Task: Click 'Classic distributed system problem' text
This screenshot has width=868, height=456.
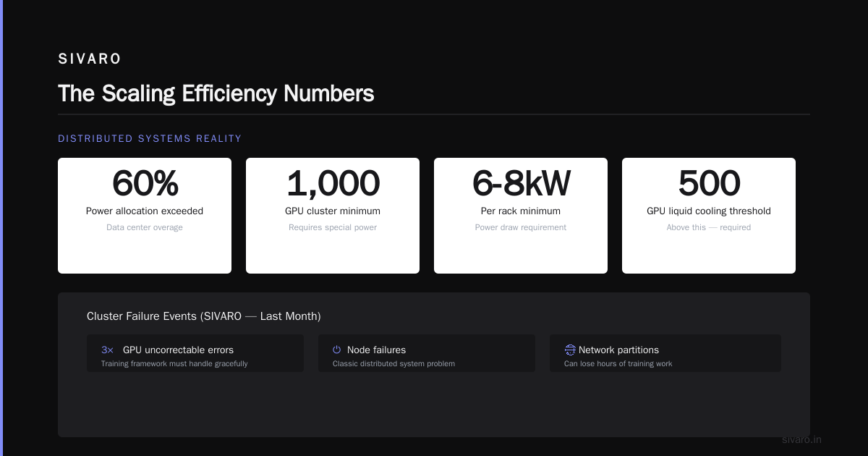Action: tap(393, 363)
